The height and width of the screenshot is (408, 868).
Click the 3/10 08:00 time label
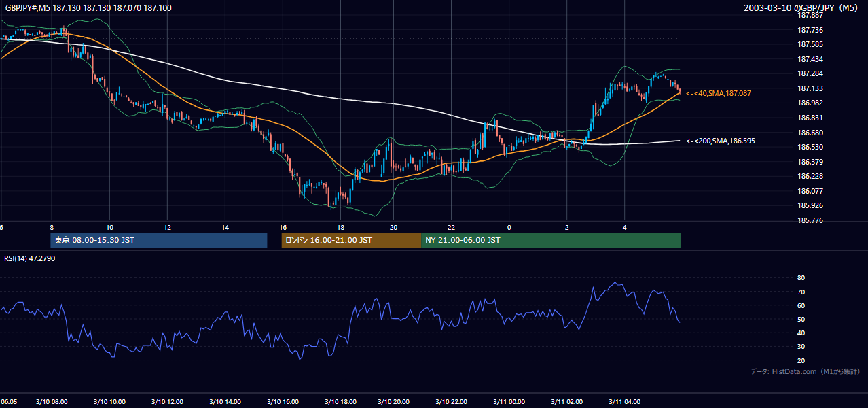click(x=52, y=402)
